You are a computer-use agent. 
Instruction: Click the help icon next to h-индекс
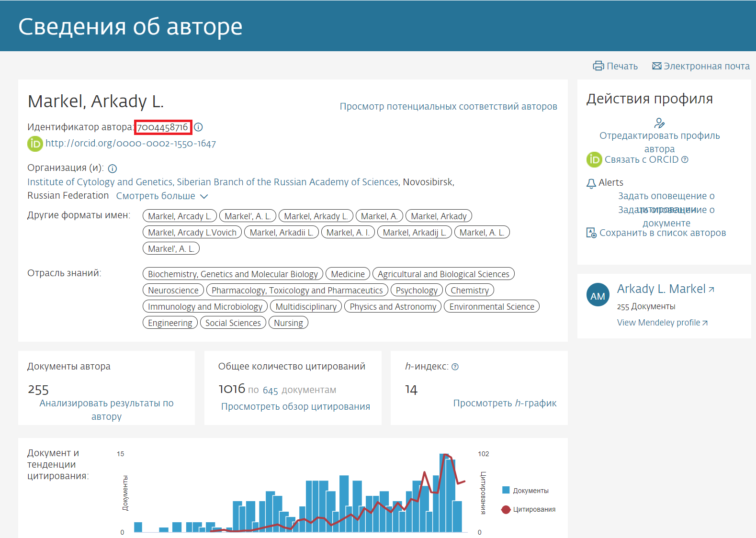[455, 367]
